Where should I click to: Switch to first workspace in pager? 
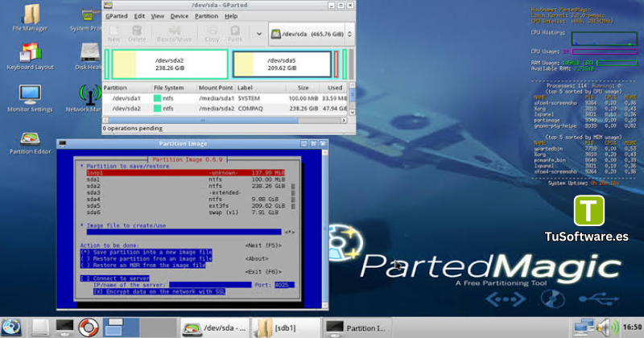[122, 328]
